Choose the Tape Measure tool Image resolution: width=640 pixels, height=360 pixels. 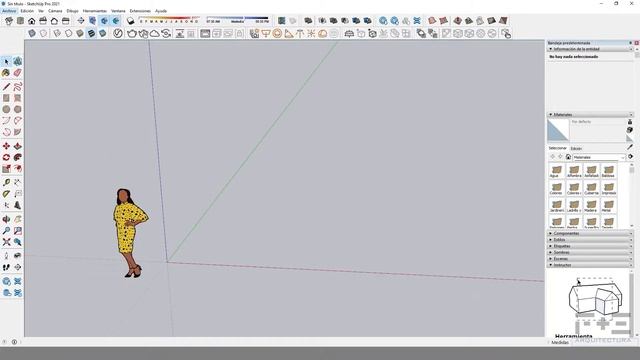click(6, 182)
